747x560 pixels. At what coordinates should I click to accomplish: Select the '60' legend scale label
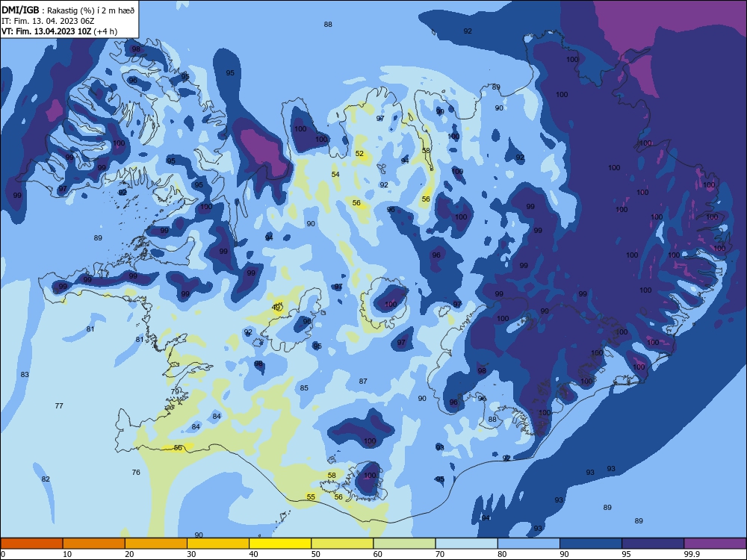coord(378,554)
